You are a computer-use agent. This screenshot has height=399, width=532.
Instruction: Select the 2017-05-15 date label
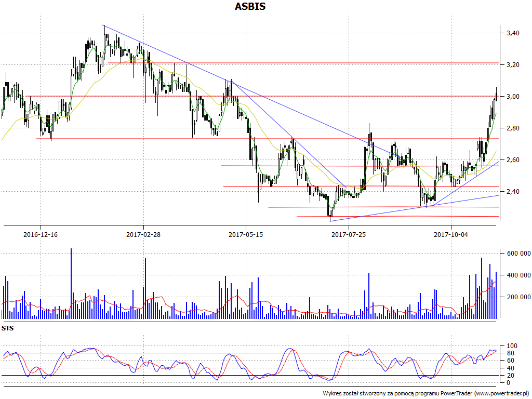246,234
